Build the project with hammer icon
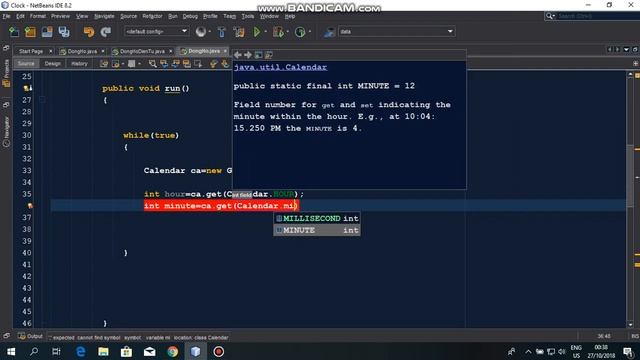This screenshot has width=640, height=360. [222, 32]
